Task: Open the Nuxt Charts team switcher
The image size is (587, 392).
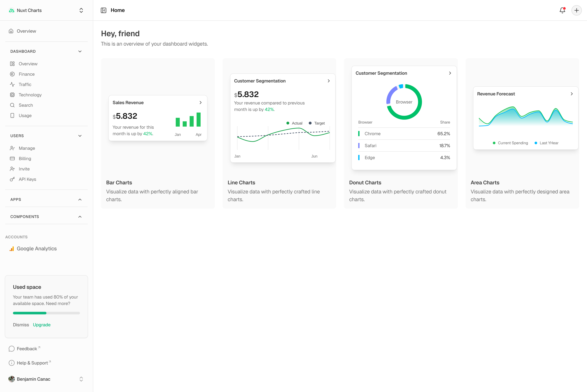Action: (x=46, y=10)
